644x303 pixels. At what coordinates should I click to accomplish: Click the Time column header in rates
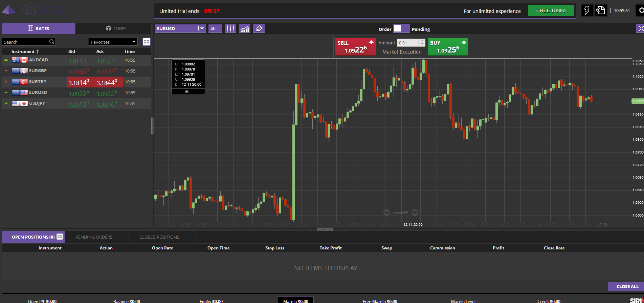point(130,52)
